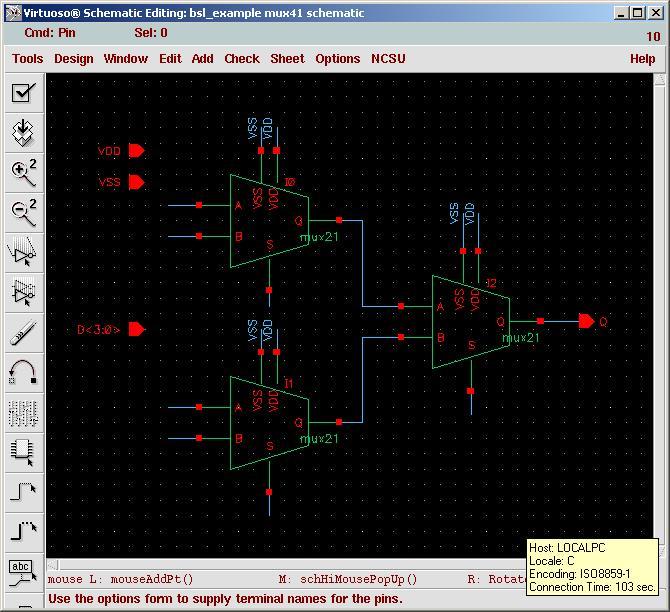Open the NCSU menu
Viewport: 670px width, 612px height.
(x=388, y=59)
